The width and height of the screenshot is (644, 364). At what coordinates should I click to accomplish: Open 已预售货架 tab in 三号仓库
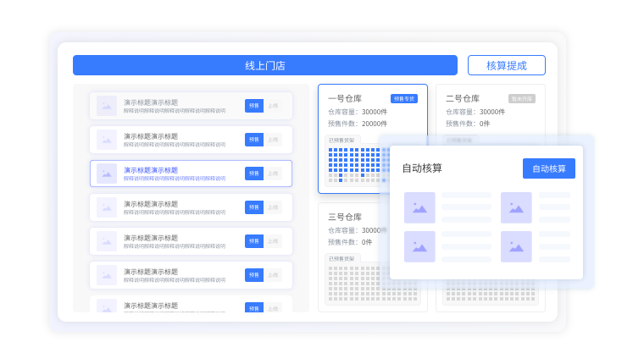[x=341, y=258]
